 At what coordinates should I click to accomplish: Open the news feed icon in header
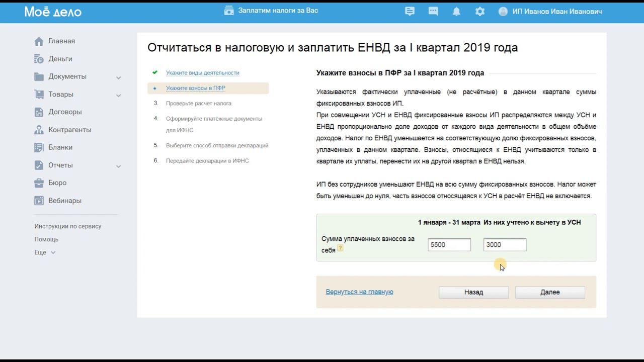pyautogui.click(x=410, y=11)
